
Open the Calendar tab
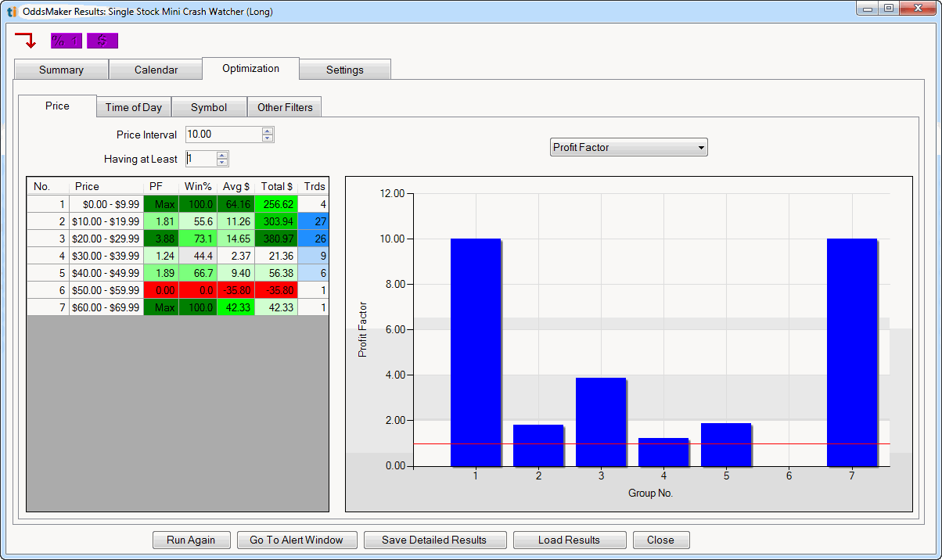click(156, 70)
